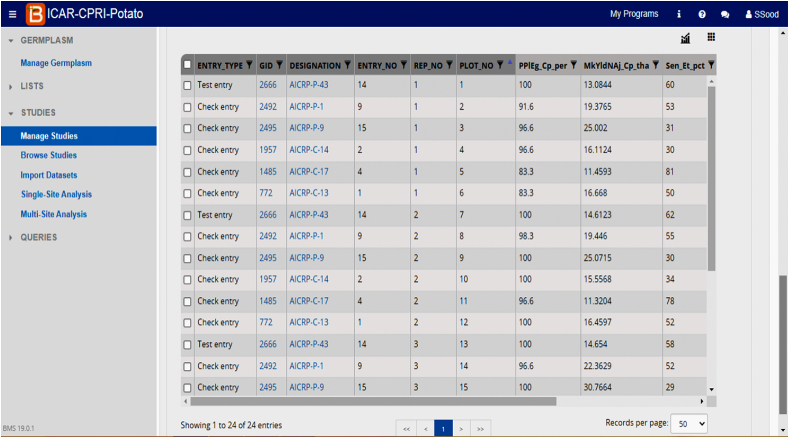Open the Records per page dropdown

click(688, 424)
